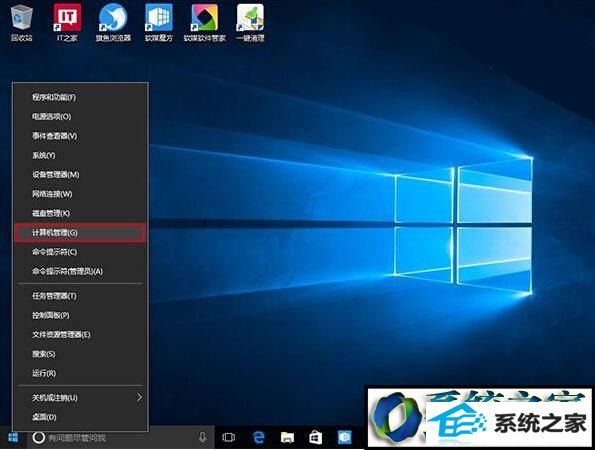Open Task View from the taskbar

(228, 437)
